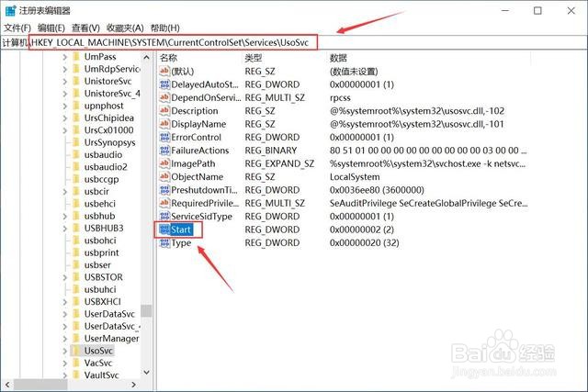This screenshot has width=588, height=392.
Task: Click the DisplayName string value icon
Action: click(x=164, y=124)
